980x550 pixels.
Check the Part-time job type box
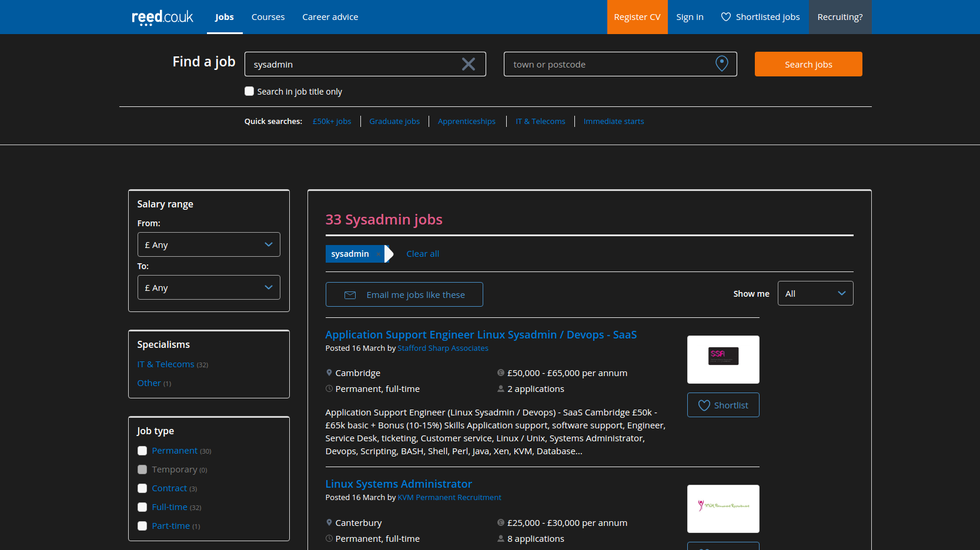tap(142, 526)
